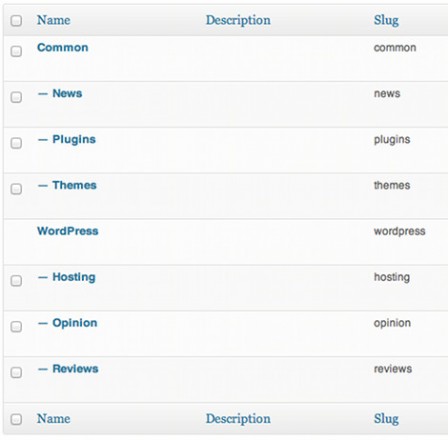Click the 'news' slug text
Image resolution: width=448 pixels, height=440 pixels.
coord(387,94)
